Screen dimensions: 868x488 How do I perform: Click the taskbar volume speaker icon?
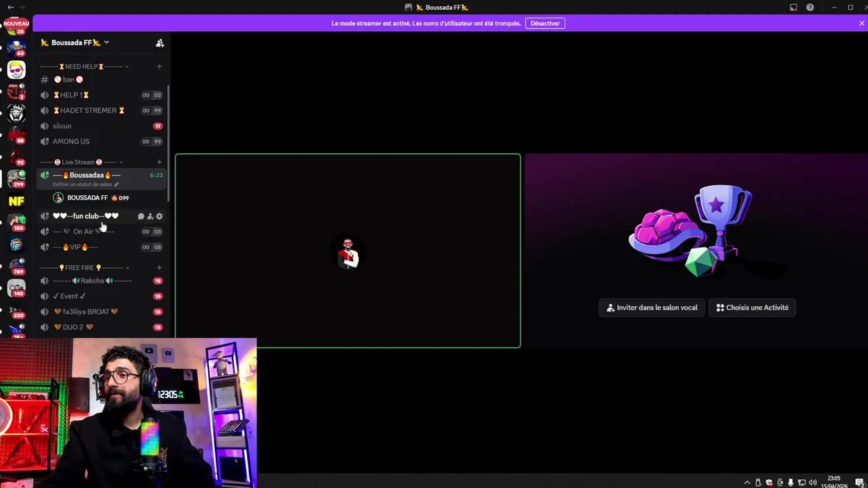[812, 483]
